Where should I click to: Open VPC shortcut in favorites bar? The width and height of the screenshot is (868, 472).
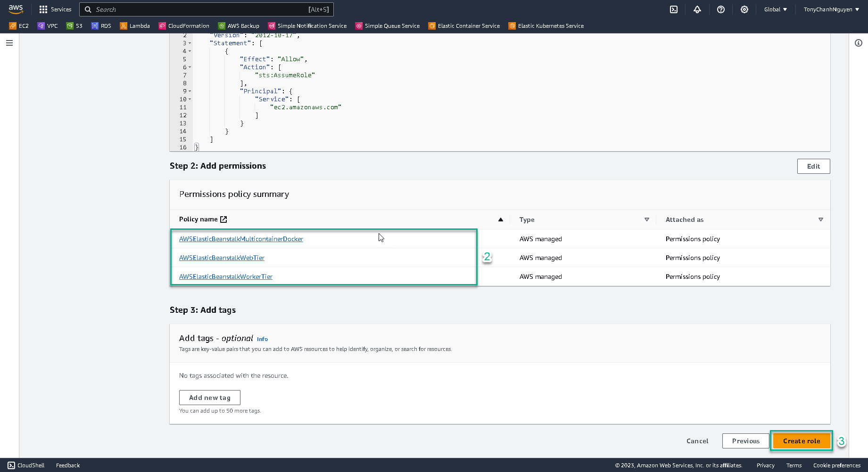[48, 26]
